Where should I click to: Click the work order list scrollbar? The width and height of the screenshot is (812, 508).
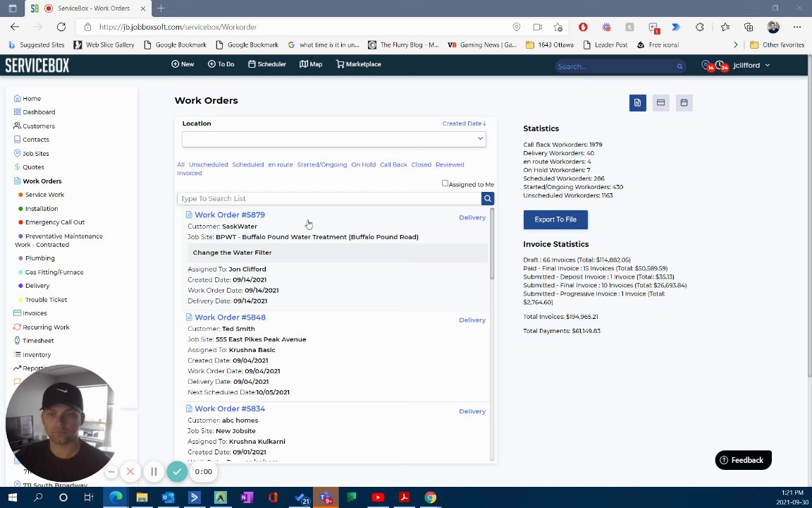(492, 243)
